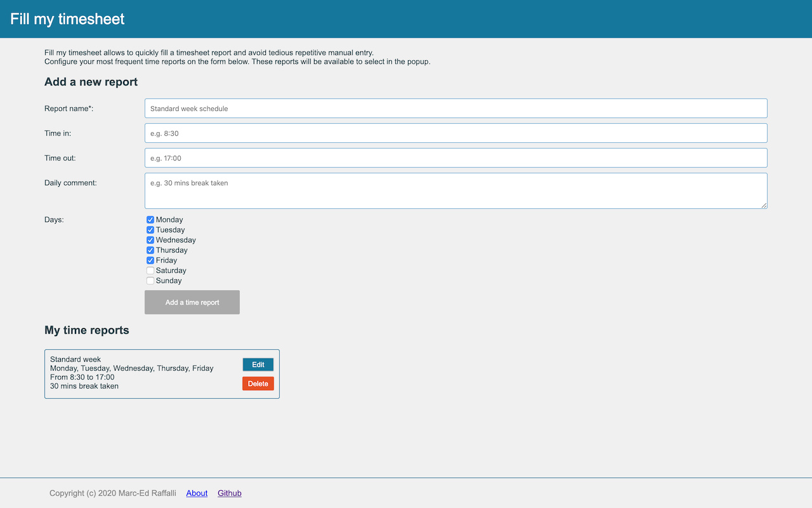Open the About link in footer
Image resolution: width=812 pixels, height=508 pixels.
[x=197, y=493]
